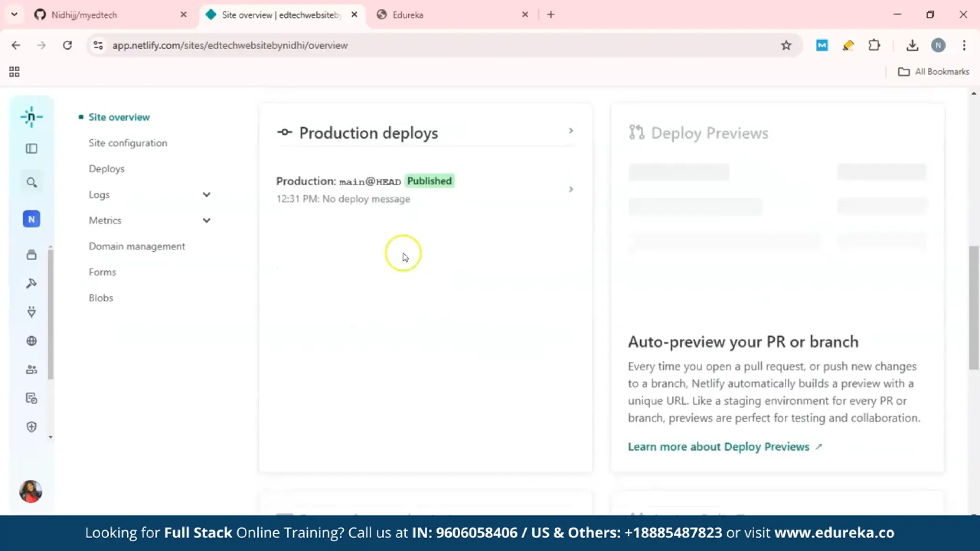Open the main@HEAD deploy row chevron
Screen dimensions: 980x551
[x=571, y=189]
